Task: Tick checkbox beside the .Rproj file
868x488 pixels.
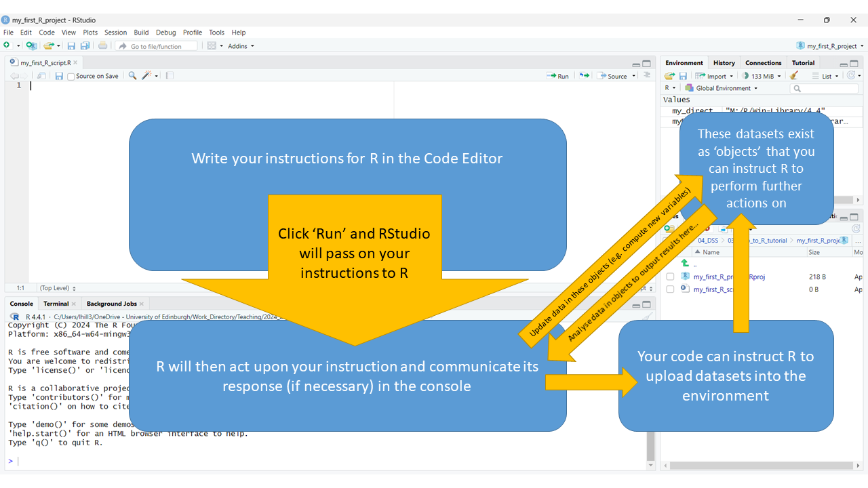Action: click(670, 277)
